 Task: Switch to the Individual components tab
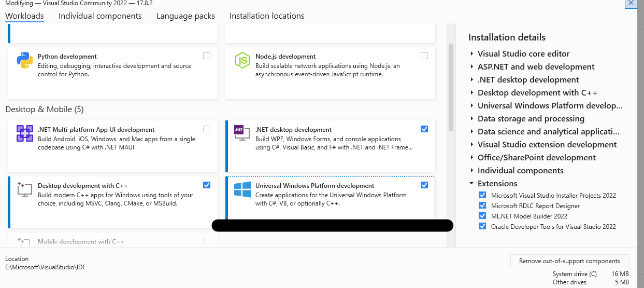[100, 16]
